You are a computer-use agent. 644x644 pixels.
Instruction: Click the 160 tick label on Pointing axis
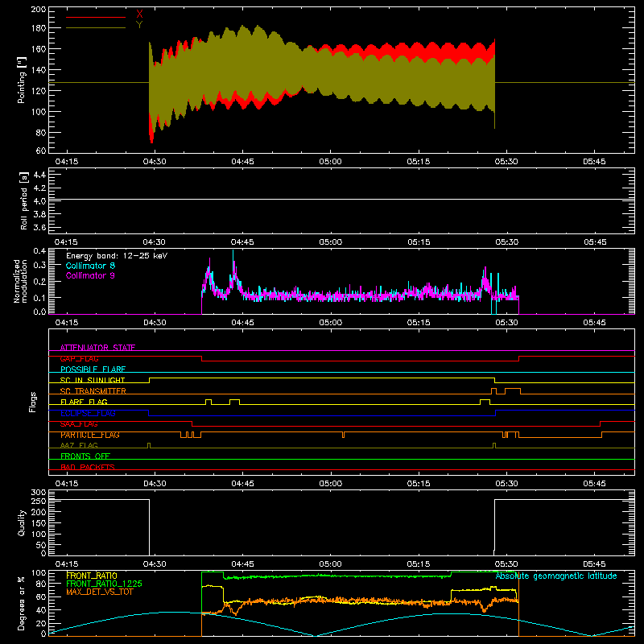(39, 49)
